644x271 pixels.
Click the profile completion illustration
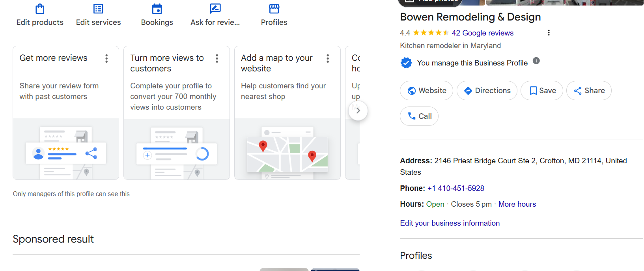[177, 149]
